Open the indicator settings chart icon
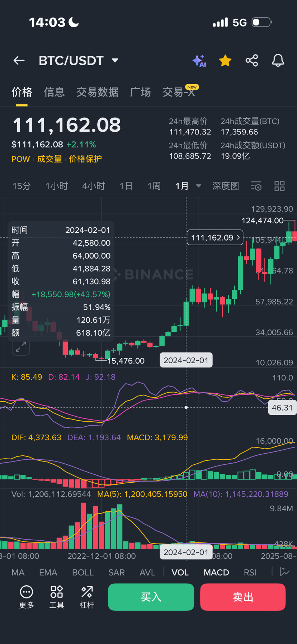Screen dimensions: 297x644 pyautogui.click(x=285, y=572)
